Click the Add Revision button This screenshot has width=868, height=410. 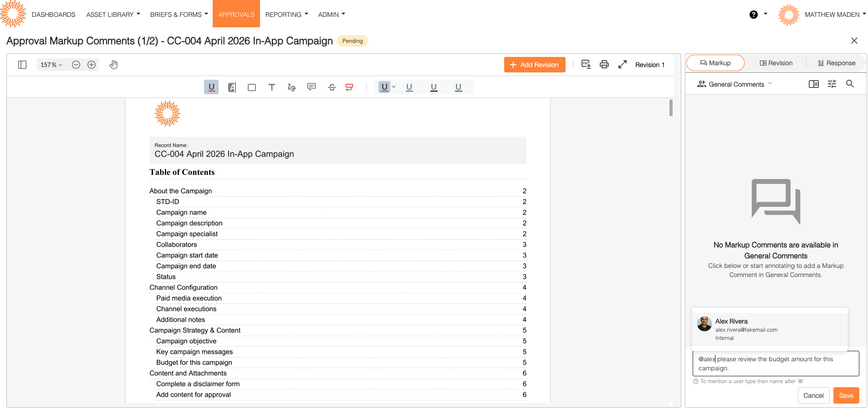[535, 65]
